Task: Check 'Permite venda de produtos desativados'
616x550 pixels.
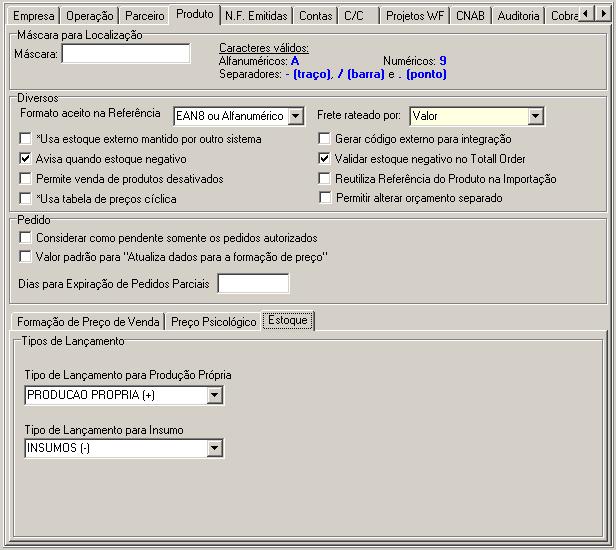Action: point(26,179)
